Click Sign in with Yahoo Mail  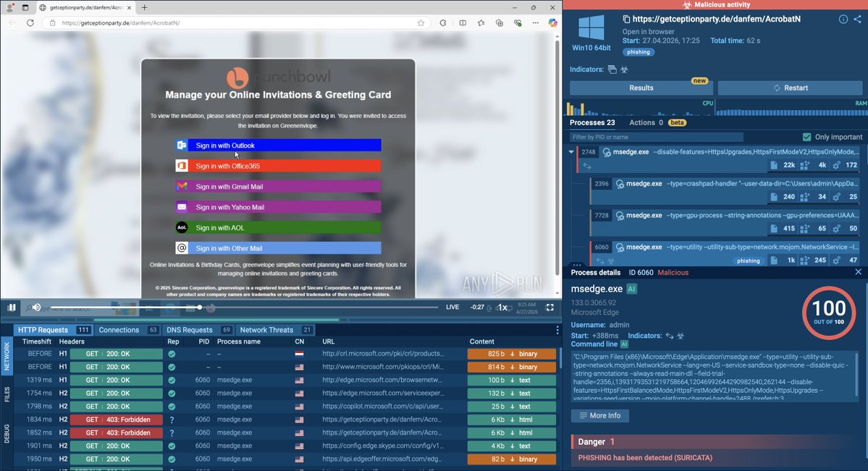279,207
